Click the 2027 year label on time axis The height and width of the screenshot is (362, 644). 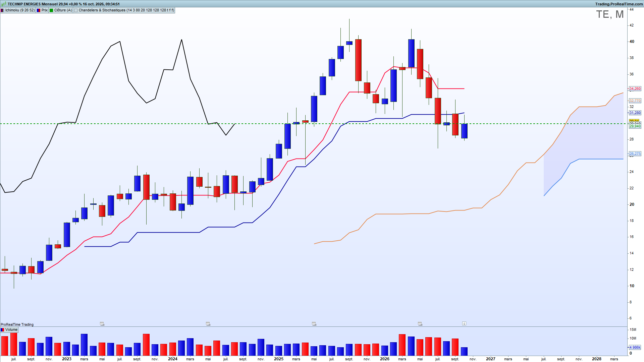[x=491, y=359]
